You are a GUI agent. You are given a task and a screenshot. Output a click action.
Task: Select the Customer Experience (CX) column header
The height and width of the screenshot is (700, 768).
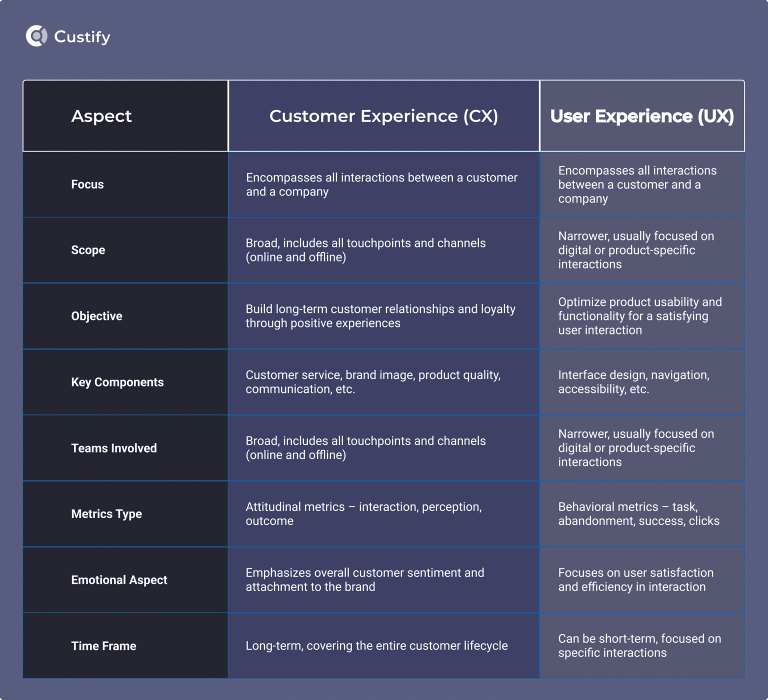pyautogui.click(x=383, y=115)
